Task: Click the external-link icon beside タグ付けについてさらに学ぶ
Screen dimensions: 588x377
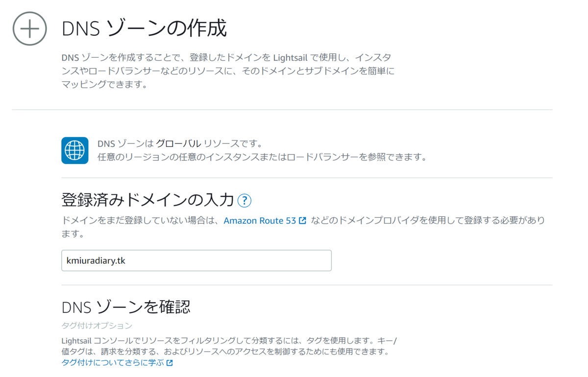Action: (x=169, y=363)
